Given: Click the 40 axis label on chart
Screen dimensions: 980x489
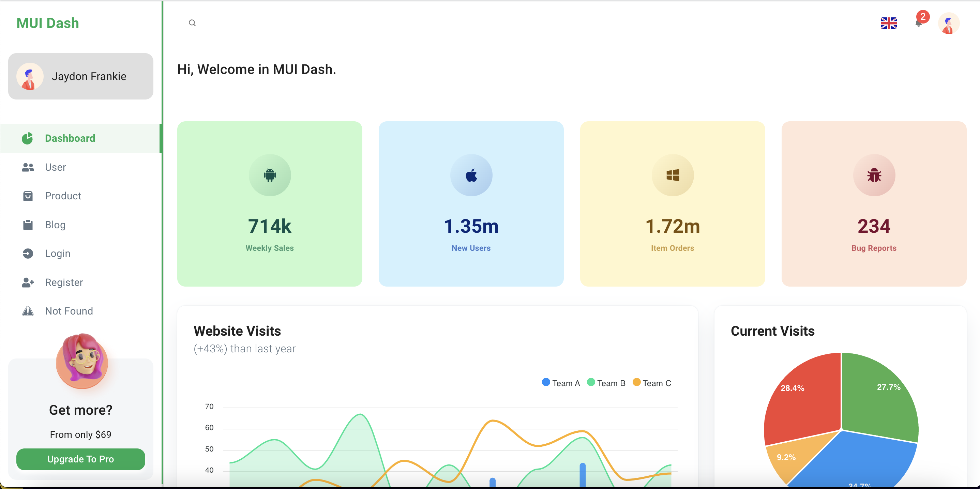Looking at the screenshot, I should click(x=209, y=470).
